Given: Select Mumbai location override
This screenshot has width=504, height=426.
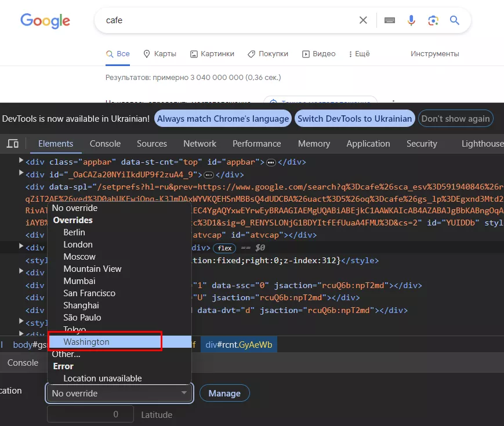Looking at the screenshot, I should click(119, 281).
